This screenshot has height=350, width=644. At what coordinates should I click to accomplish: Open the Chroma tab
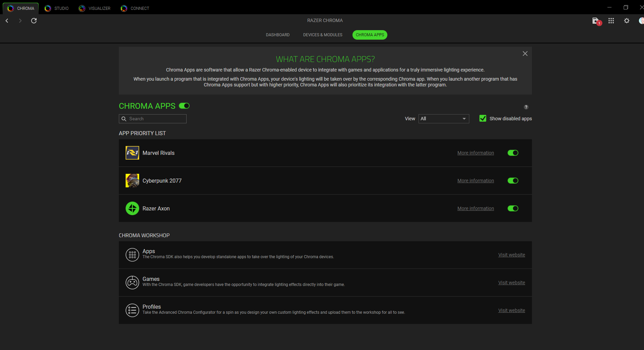click(21, 8)
